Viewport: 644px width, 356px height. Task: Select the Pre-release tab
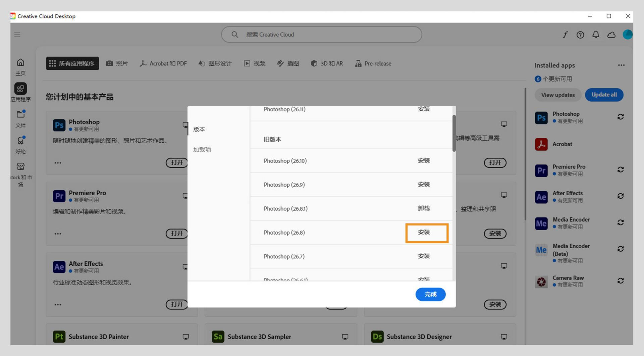pyautogui.click(x=373, y=63)
